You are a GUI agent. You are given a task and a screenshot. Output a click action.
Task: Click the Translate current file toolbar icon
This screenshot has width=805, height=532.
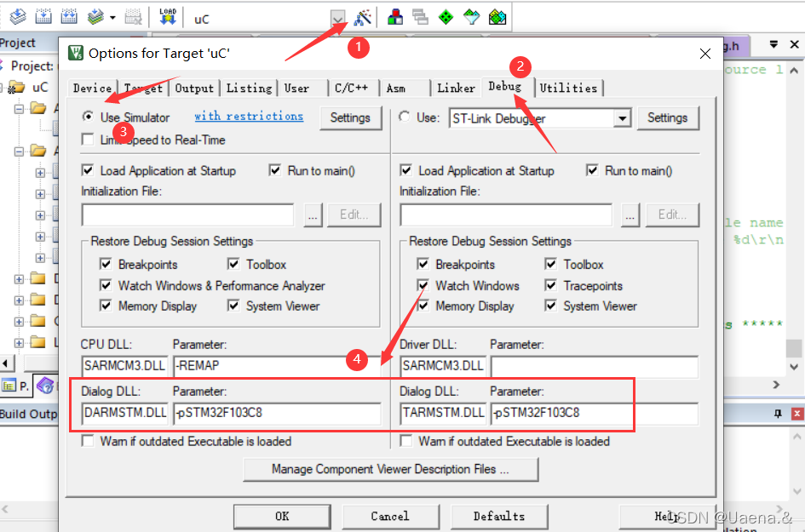pyautogui.click(x=19, y=17)
